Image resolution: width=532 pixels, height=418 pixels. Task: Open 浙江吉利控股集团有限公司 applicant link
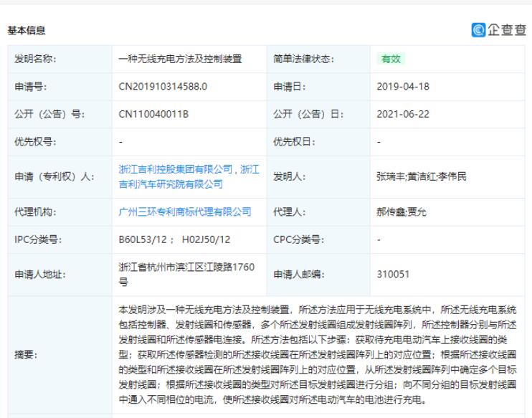pyautogui.click(x=176, y=169)
